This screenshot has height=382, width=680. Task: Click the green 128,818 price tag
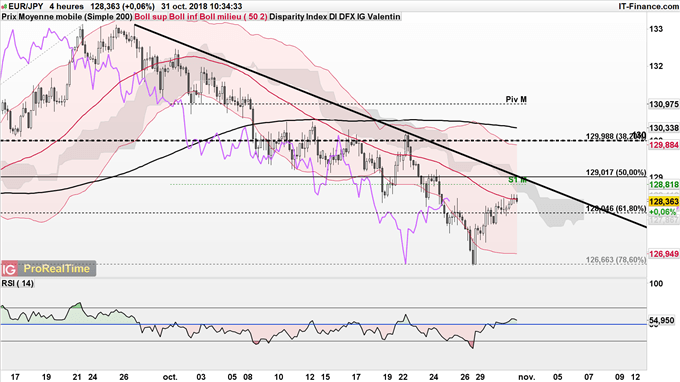point(664,185)
